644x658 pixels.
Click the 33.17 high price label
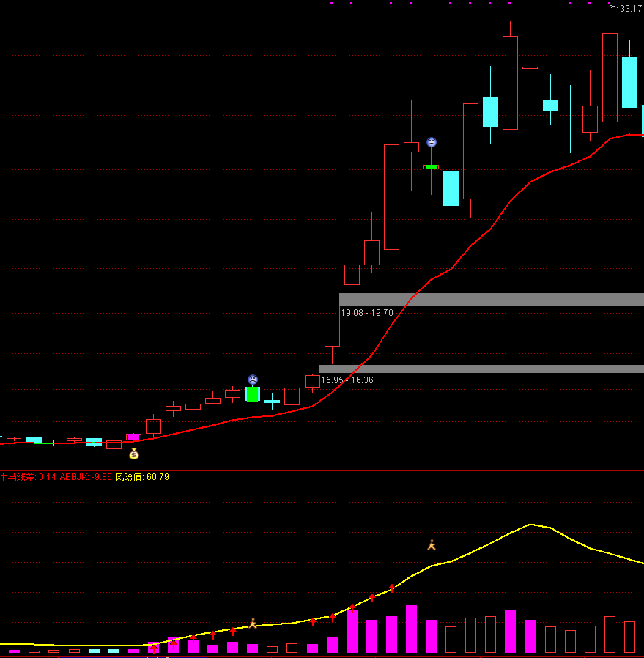631,9
